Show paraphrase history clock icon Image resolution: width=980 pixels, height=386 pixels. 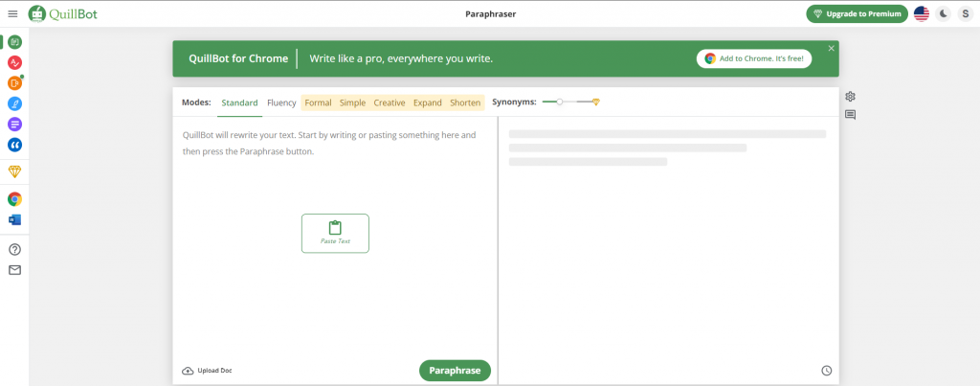pos(827,371)
